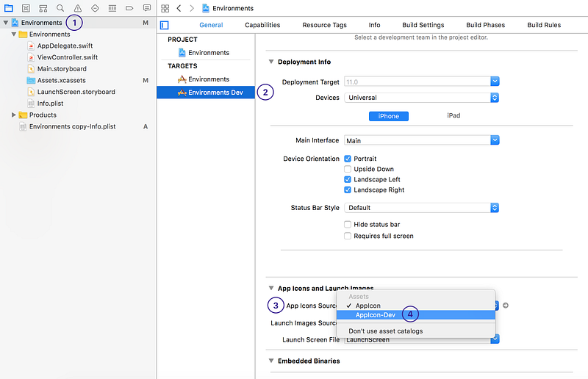Open the Symbol navigator icon

point(43,8)
